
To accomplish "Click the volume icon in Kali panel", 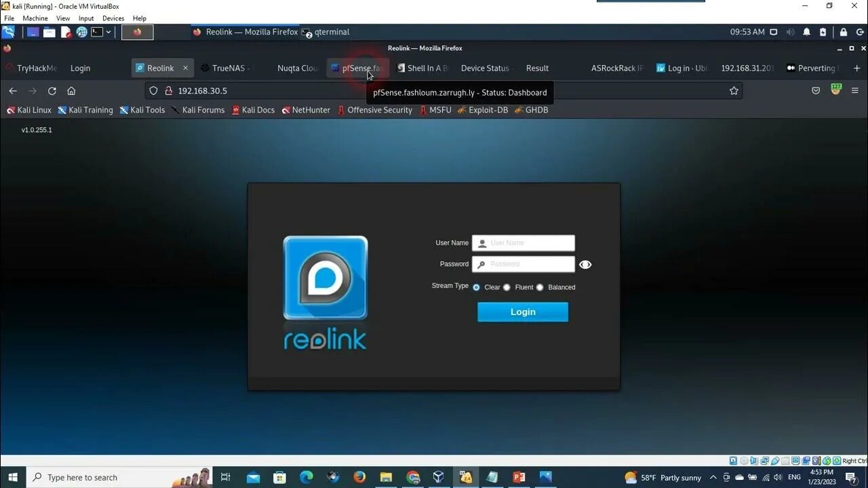I will 790,32.
